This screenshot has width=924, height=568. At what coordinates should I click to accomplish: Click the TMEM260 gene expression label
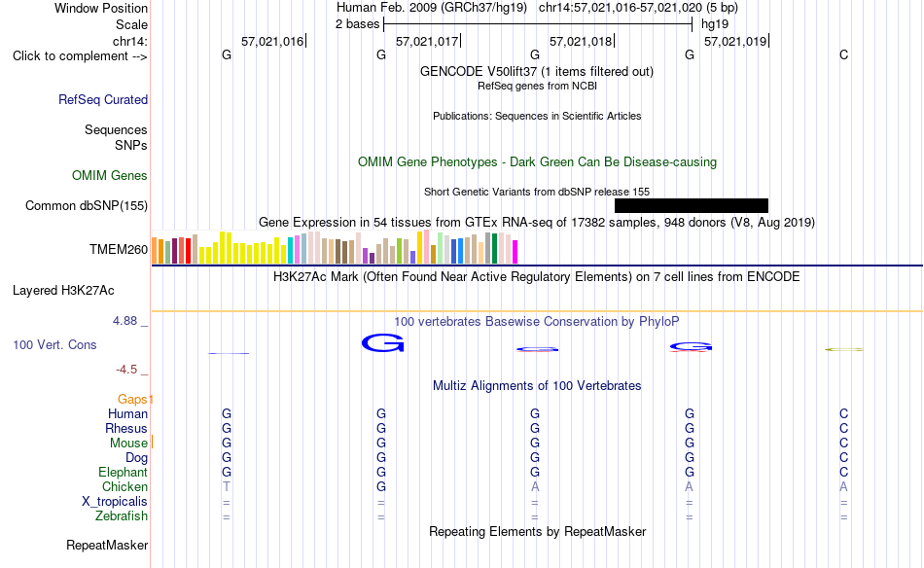[x=119, y=249]
